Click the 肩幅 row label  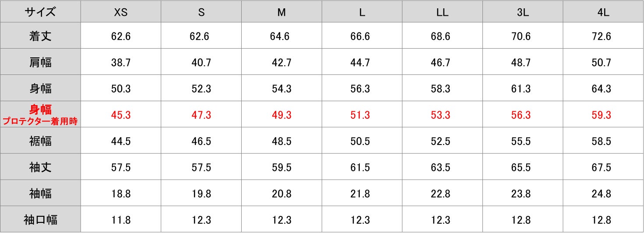point(40,63)
